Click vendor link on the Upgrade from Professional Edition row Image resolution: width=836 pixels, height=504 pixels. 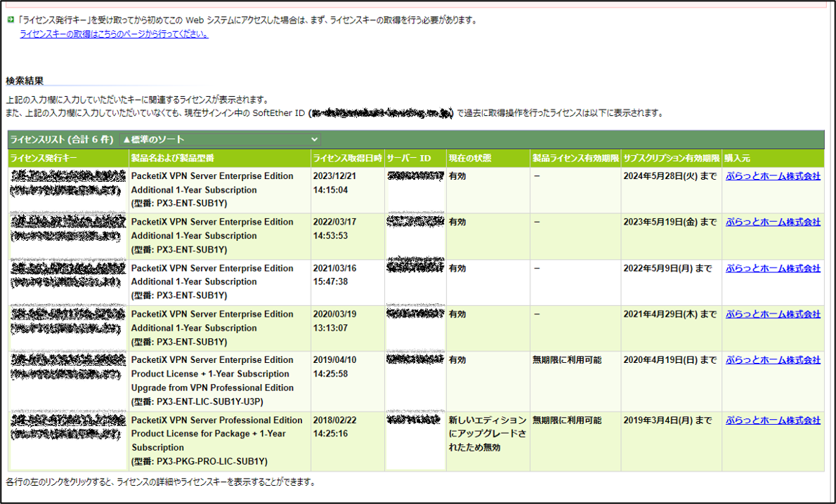773,359
